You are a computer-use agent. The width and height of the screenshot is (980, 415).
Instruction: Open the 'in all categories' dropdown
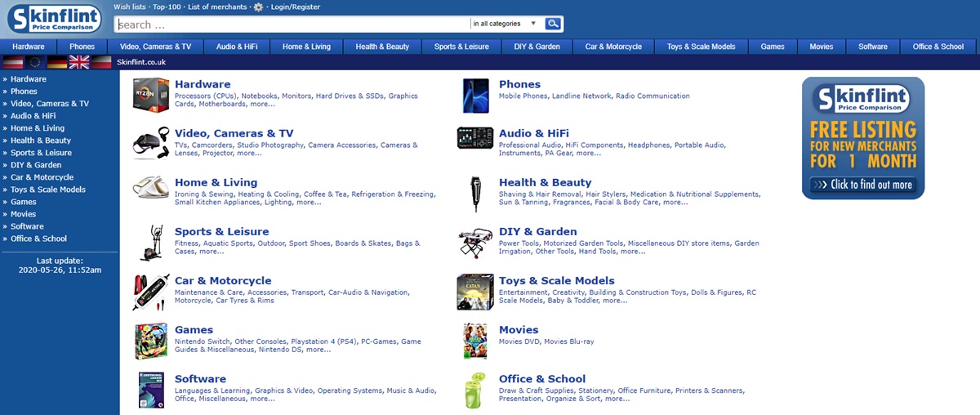pyautogui.click(x=505, y=24)
